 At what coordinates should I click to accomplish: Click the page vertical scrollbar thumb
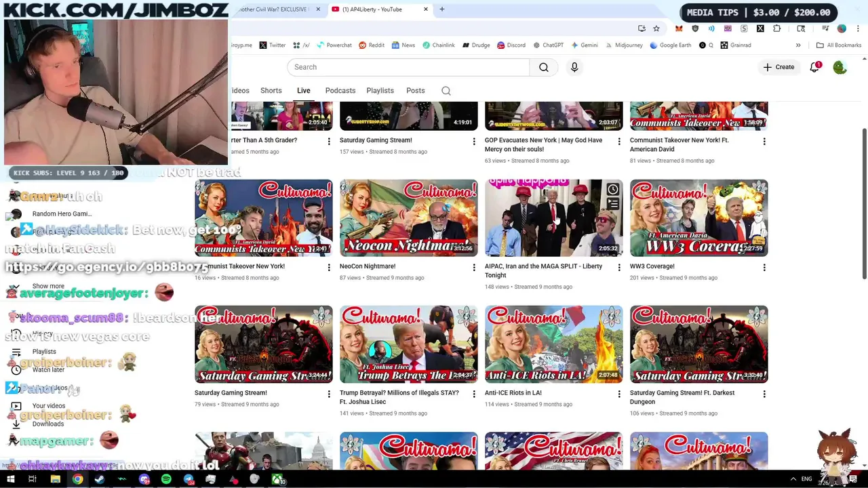pyautogui.click(x=864, y=202)
